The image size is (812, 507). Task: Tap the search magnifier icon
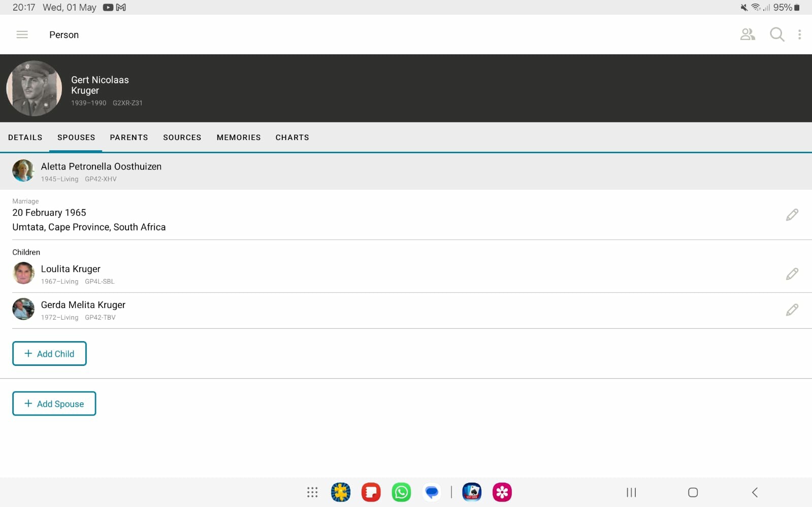(777, 35)
